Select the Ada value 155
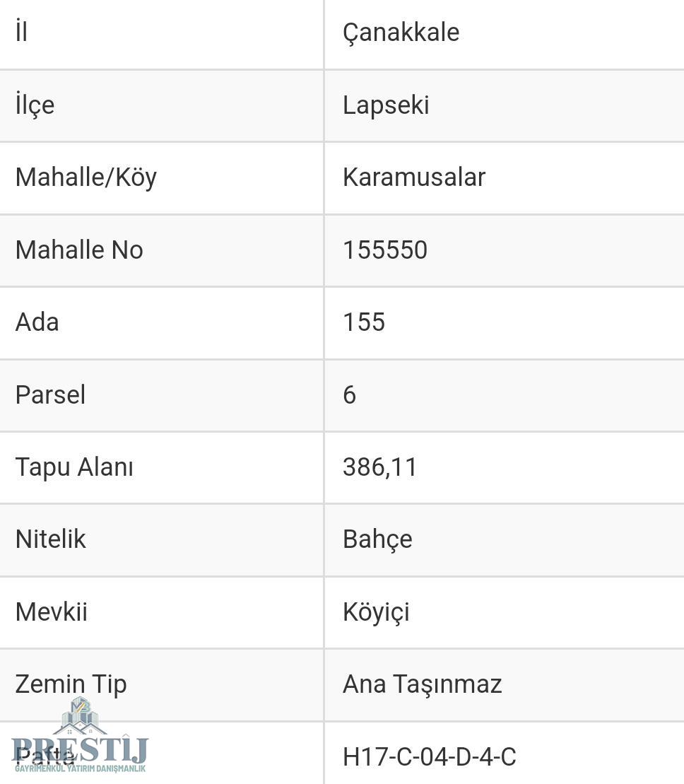This screenshot has height=784, width=684. [x=364, y=322]
